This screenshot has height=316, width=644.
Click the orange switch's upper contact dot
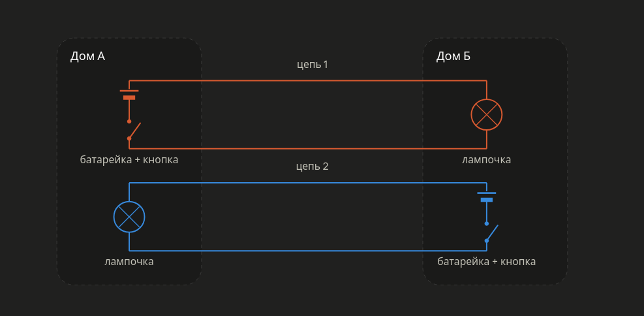click(129, 121)
